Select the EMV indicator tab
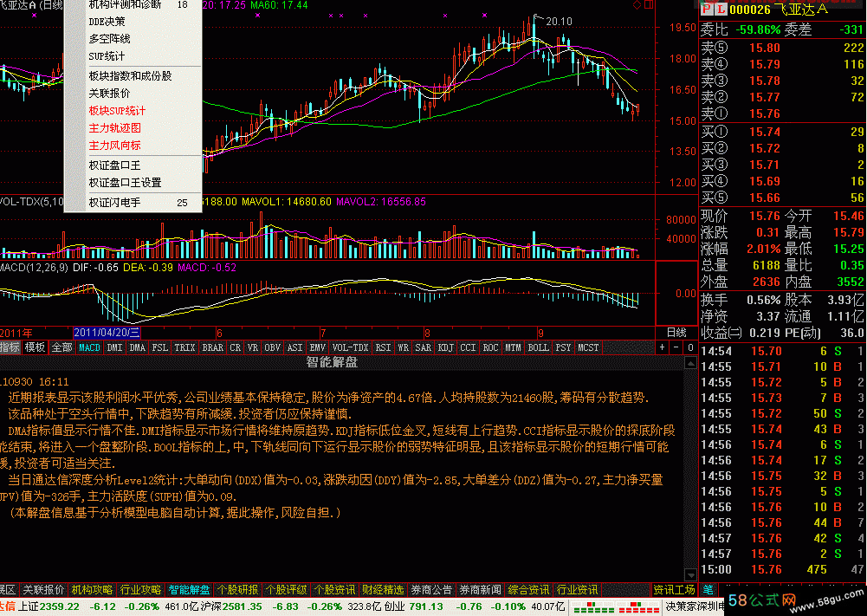The height and width of the screenshot is (616, 867). pos(318,347)
